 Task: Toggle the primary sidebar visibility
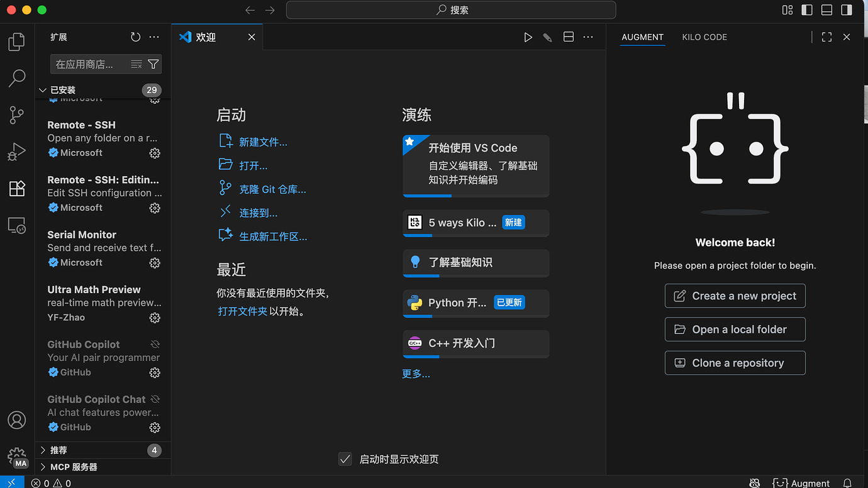click(807, 10)
